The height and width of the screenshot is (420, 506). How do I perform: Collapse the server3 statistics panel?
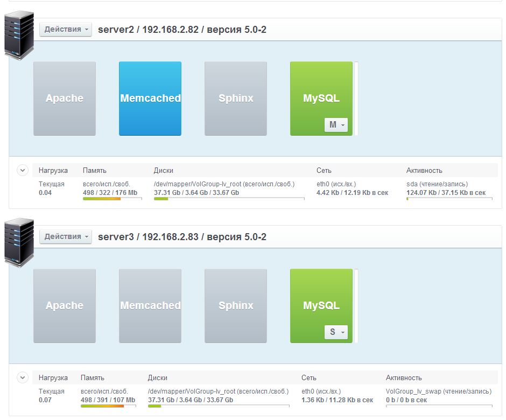pyautogui.click(x=23, y=378)
